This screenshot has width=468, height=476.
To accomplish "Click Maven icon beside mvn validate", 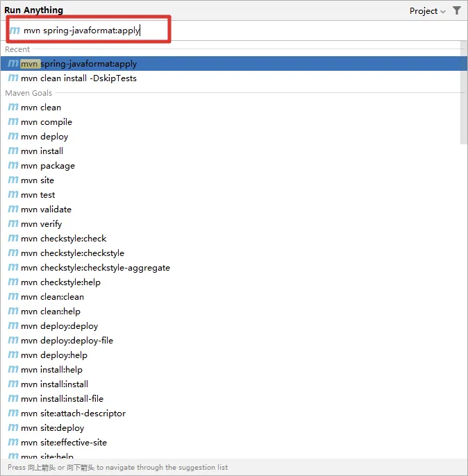I will (13, 209).
